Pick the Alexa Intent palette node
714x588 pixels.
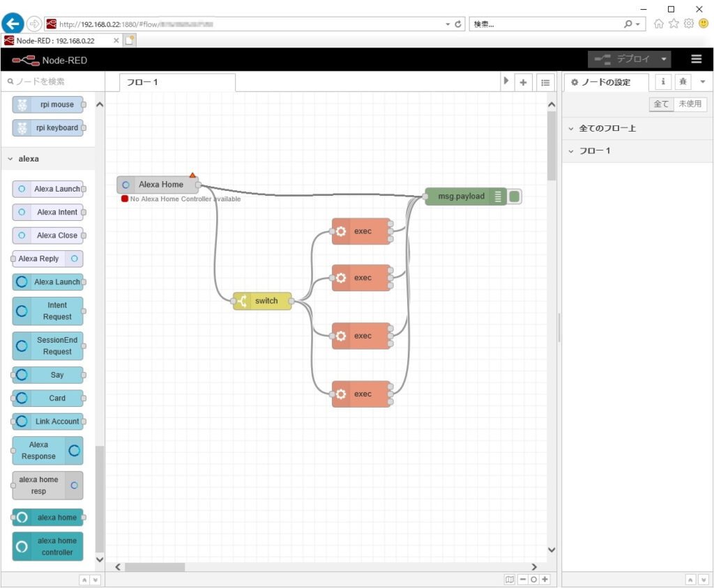click(x=48, y=212)
